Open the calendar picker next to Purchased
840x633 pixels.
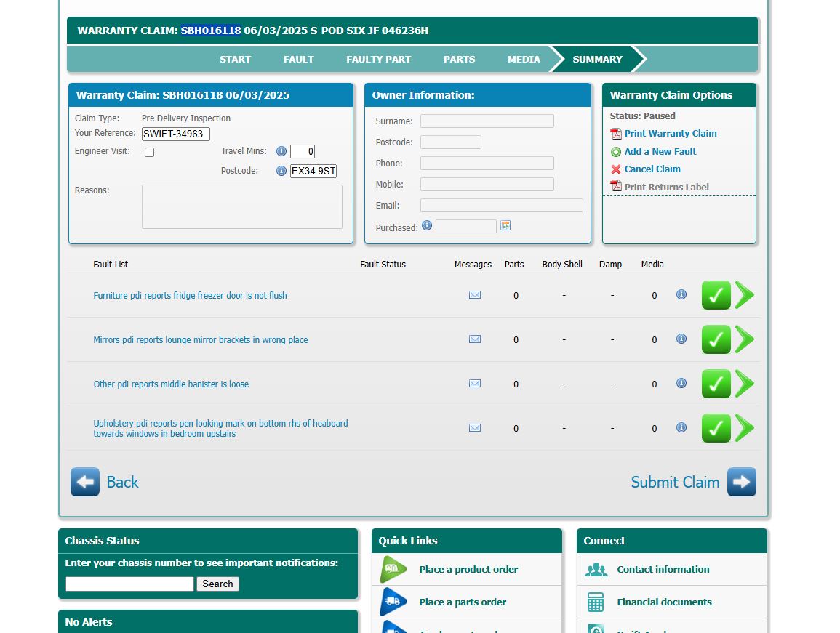505,225
